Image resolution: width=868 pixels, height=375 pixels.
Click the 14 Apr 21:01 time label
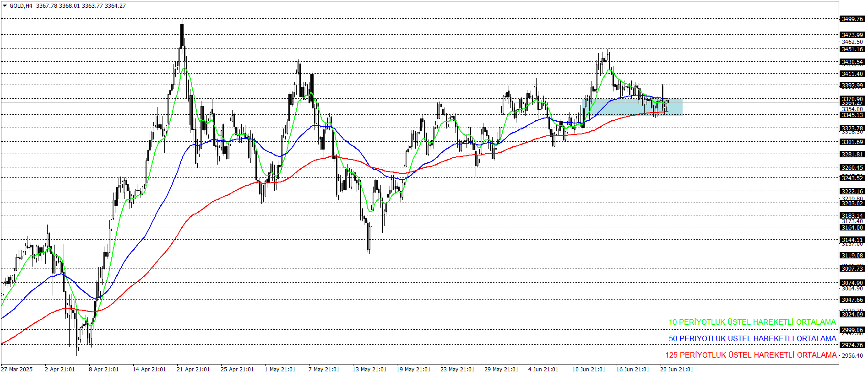click(x=149, y=369)
